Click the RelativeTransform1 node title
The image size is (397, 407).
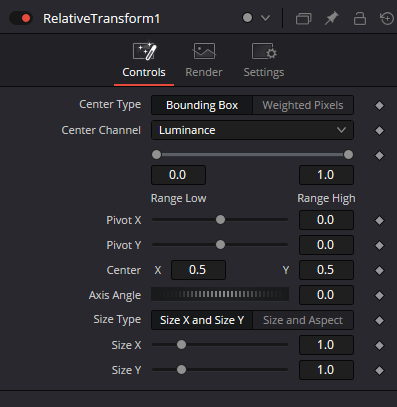pyautogui.click(x=101, y=19)
